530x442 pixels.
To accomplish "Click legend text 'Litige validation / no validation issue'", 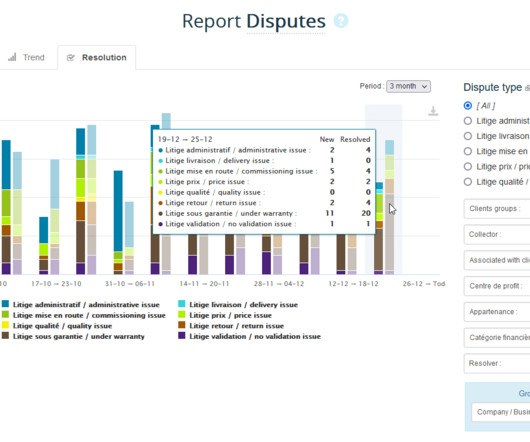I will (255, 336).
